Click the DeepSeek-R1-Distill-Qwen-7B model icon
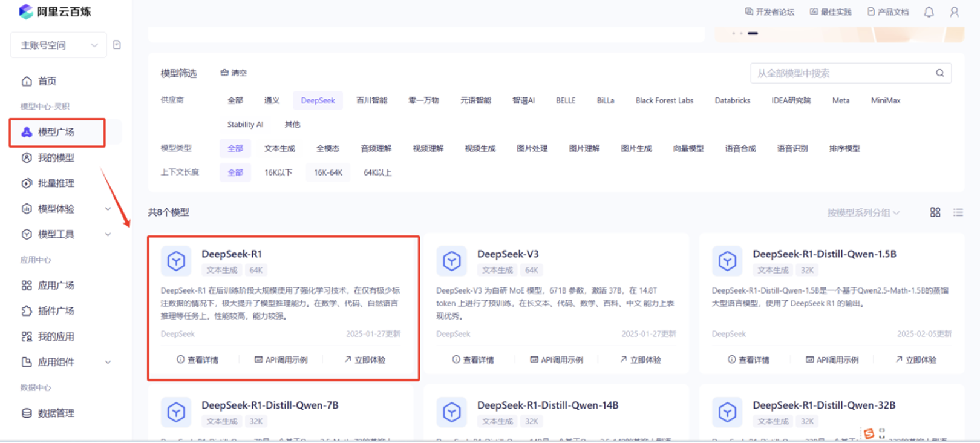Image resolution: width=980 pixels, height=443 pixels. click(x=176, y=412)
